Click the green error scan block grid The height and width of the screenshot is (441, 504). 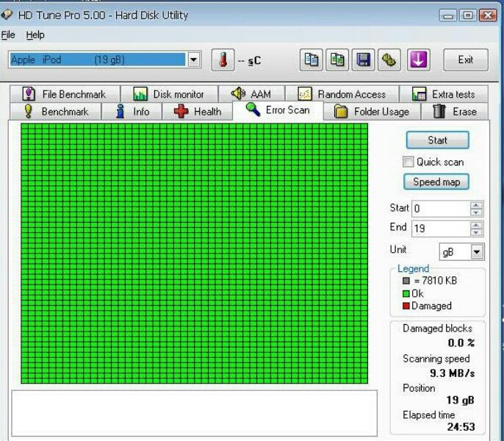pyautogui.click(x=195, y=254)
